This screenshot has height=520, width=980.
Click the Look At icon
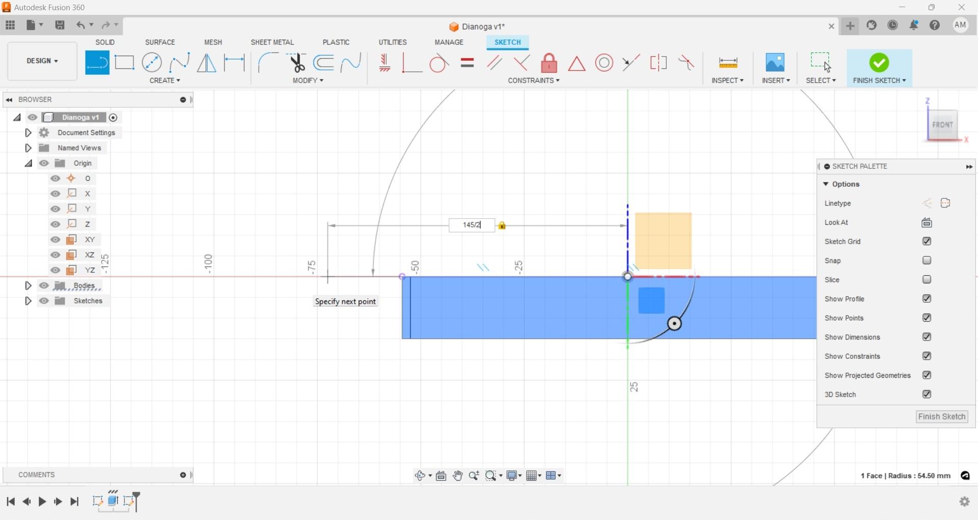(927, 222)
